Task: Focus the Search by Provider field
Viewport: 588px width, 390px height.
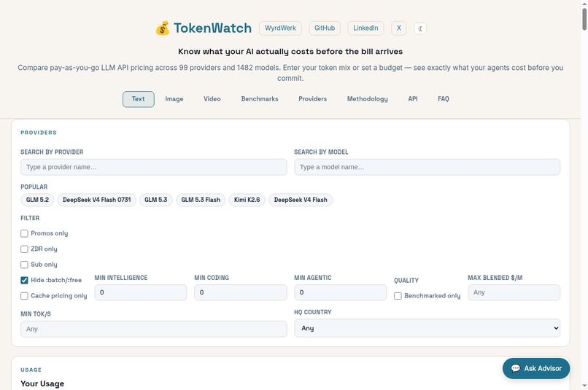Action: click(154, 167)
